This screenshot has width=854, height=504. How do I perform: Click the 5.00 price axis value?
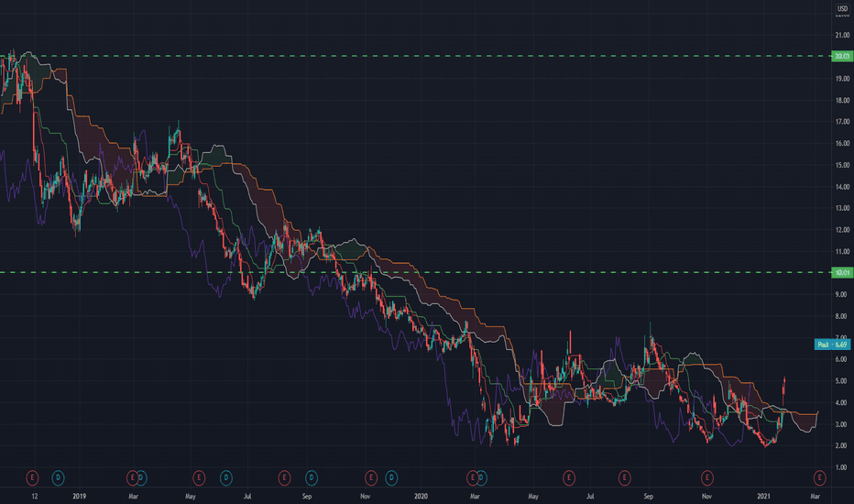(842, 381)
